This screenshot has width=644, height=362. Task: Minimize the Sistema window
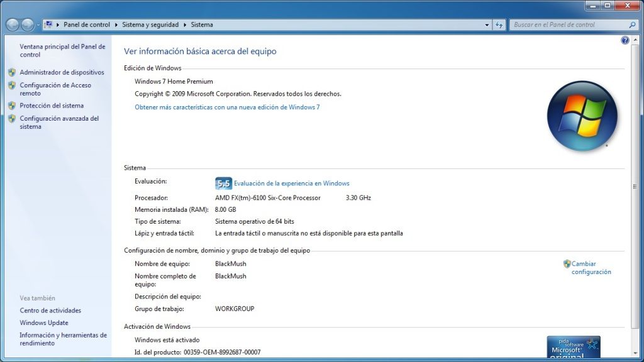[x=592, y=5]
